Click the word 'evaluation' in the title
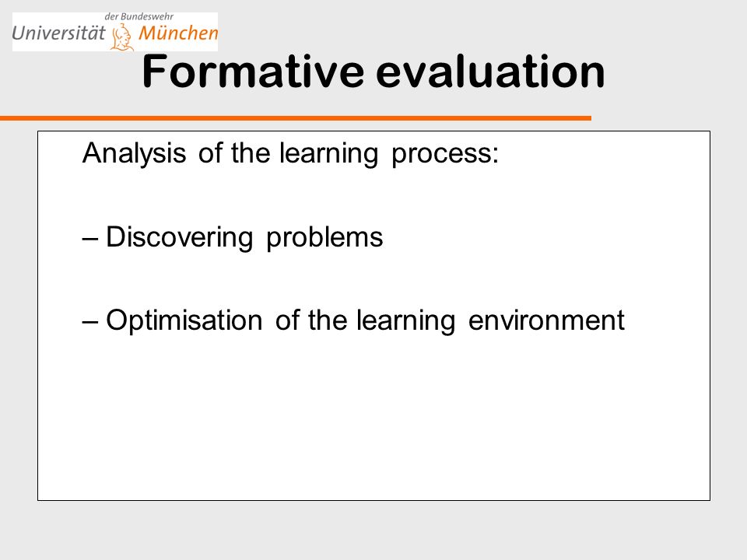Viewport: 747px width, 560px height. (491, 72)
